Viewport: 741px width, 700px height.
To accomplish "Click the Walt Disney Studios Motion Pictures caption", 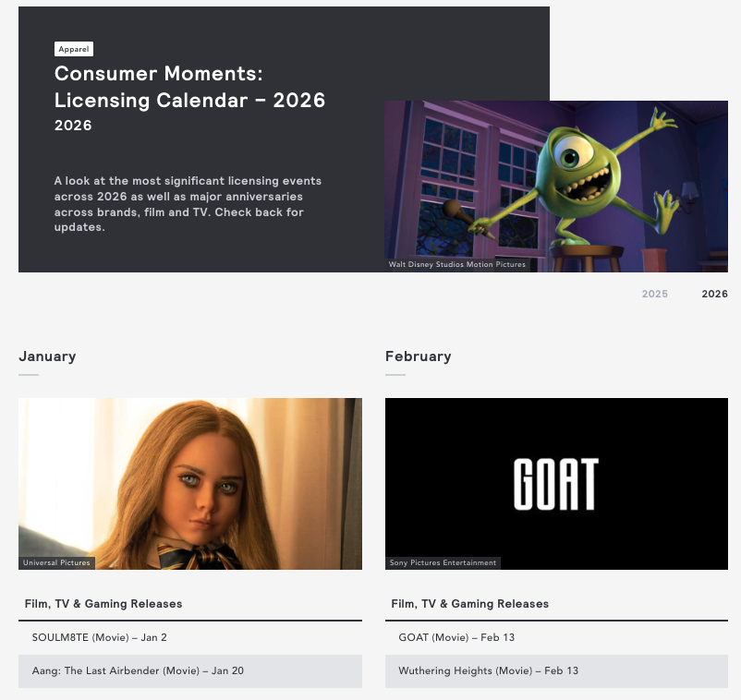I will coord(457,264).
